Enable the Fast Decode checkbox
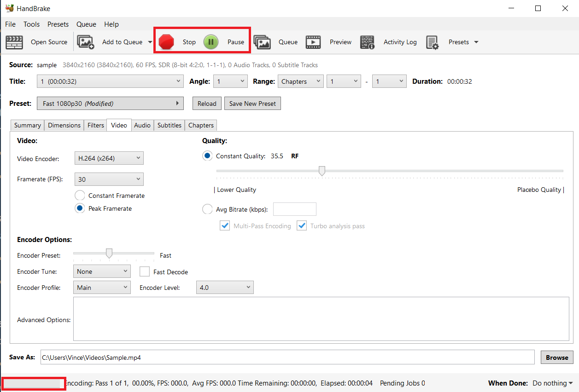579x392 pixels. pyautogui.click(x=145, y=272)
